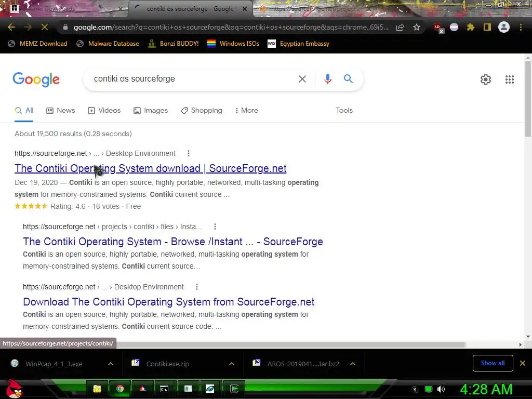532x399 pixels.
Task: Open Download The Contiki Operating System link
Action: pyautogui.click(x=169, y=302)
